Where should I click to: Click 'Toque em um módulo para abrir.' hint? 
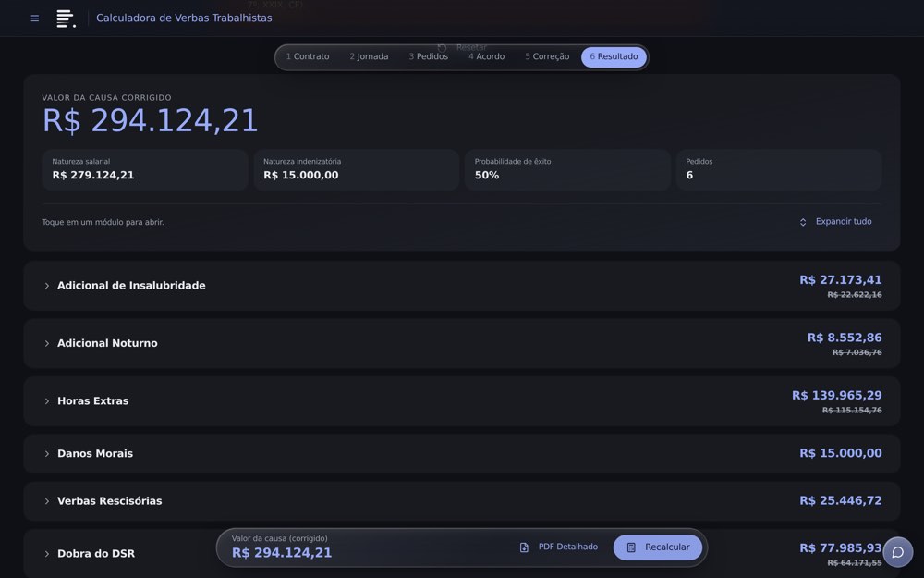[103, 222]
